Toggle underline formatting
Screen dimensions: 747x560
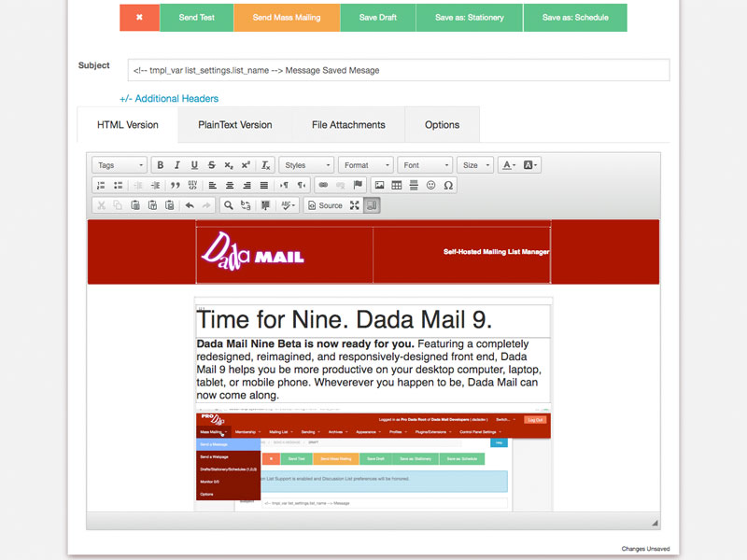[x=194, y=165]
